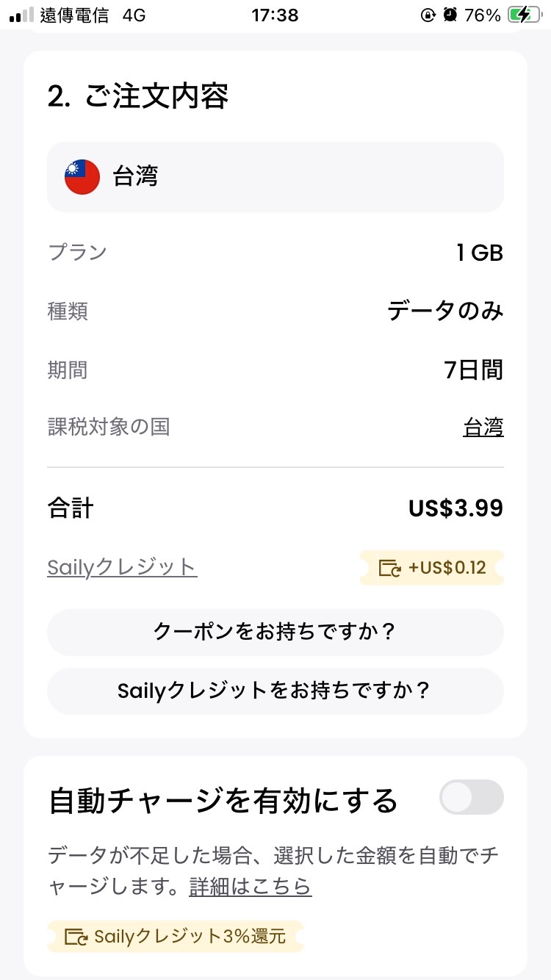The image size is (551, 980).
Task: Tap the +US$0.12 credit badge
Action: 433,568
